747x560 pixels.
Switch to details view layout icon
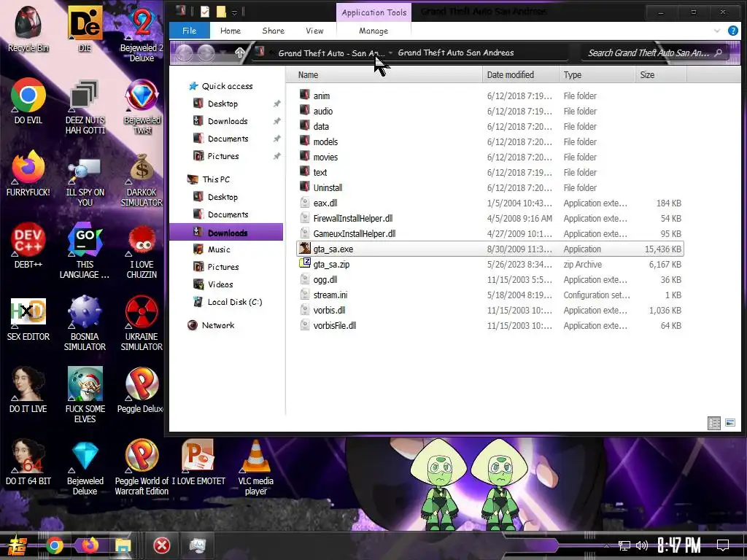click(x=714, y=423)
